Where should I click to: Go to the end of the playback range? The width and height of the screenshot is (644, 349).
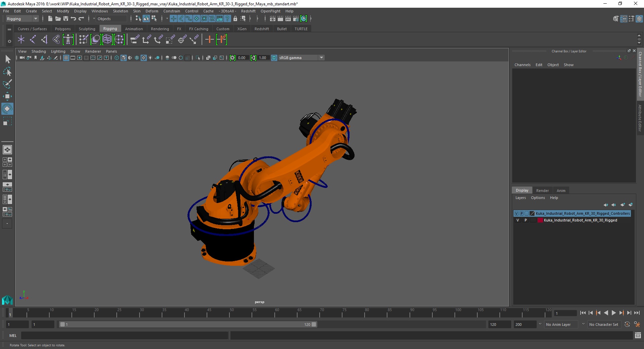coord(637,313)
